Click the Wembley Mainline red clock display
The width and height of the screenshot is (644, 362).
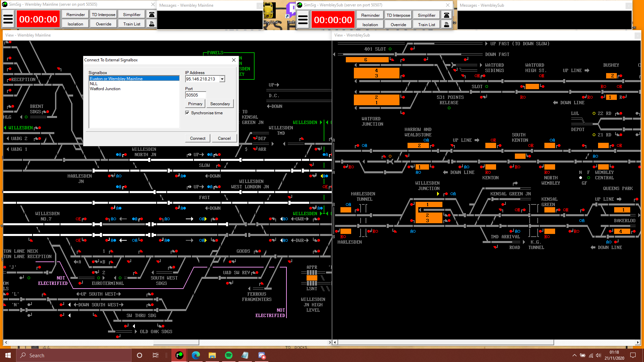coord(38,19)
